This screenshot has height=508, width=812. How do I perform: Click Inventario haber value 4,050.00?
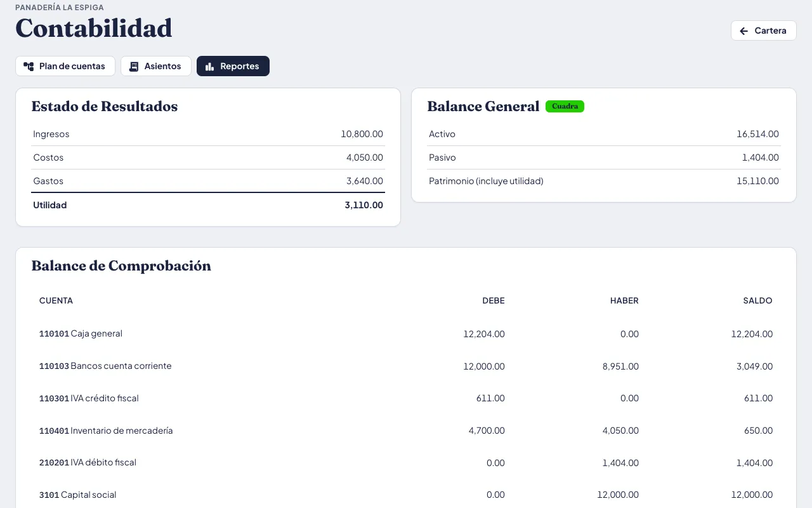620,431
